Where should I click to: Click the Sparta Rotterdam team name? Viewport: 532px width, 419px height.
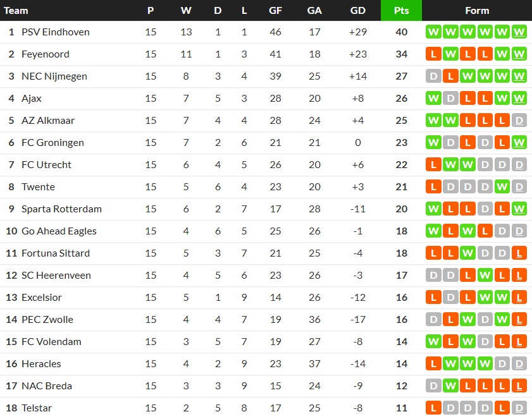point(61,209)
